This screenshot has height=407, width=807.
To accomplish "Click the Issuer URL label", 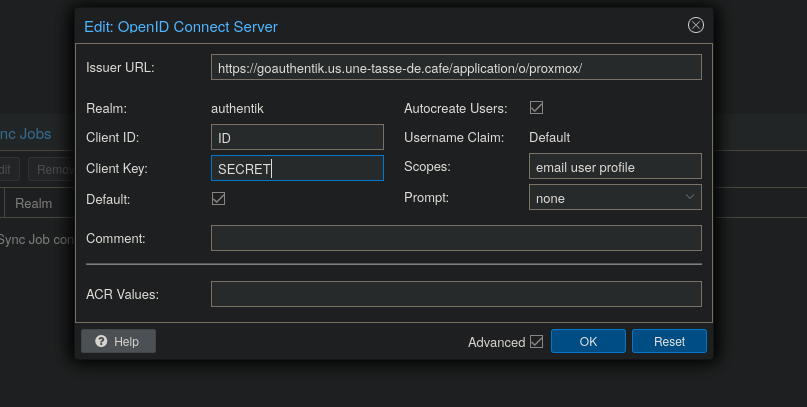I will (x=120, y=67).
